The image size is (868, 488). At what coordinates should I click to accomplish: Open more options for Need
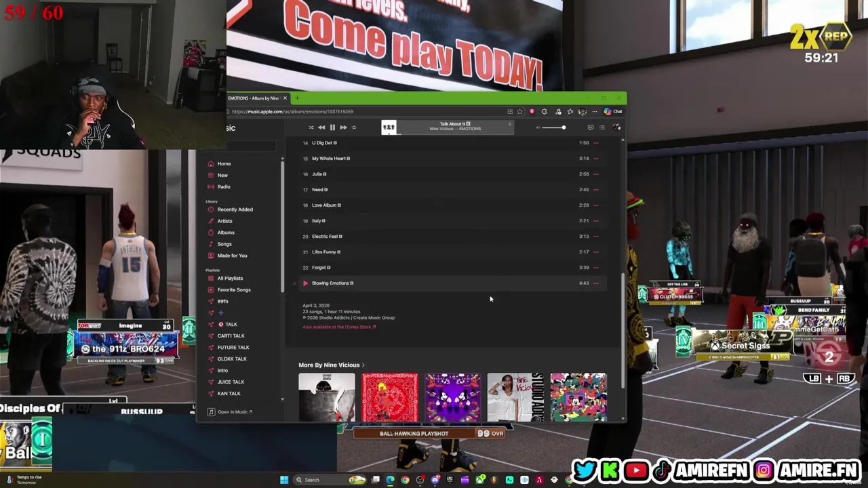click(596, 190)
